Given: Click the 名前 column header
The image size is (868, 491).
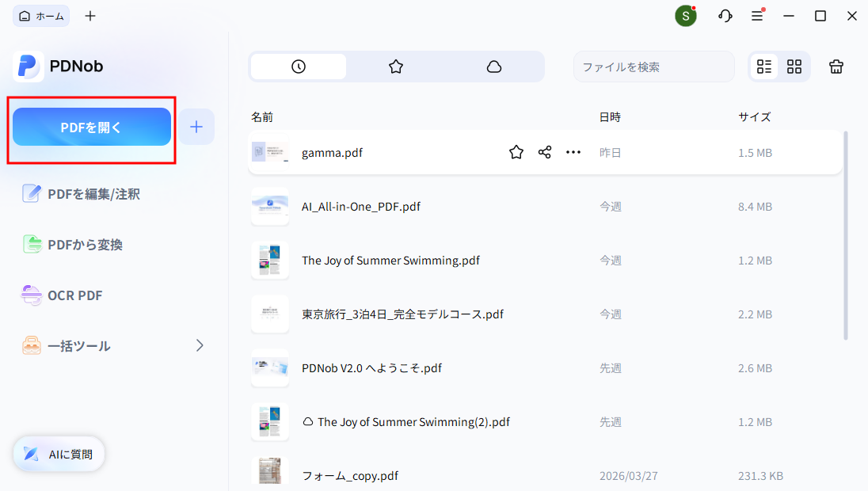Looking at the screenshot, I should [x=262, y=116].
